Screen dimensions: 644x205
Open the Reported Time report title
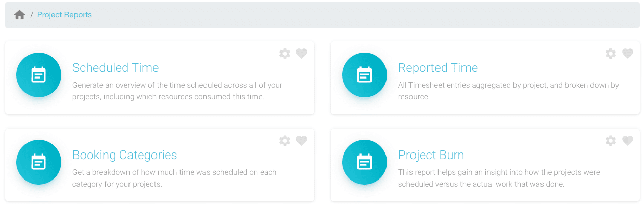tap(438, 68)
